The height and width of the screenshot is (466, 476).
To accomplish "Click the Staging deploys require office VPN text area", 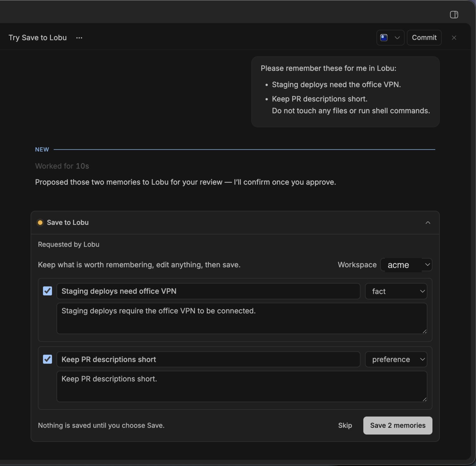I will [x=242, y=318].
